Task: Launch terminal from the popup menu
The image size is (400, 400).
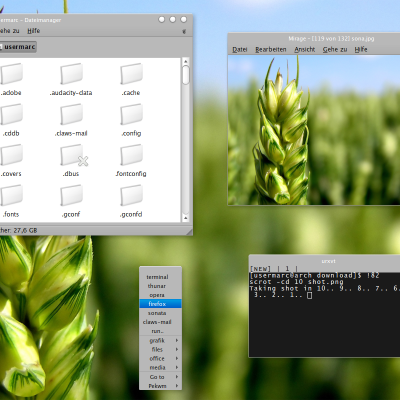Action: point(160,277)
